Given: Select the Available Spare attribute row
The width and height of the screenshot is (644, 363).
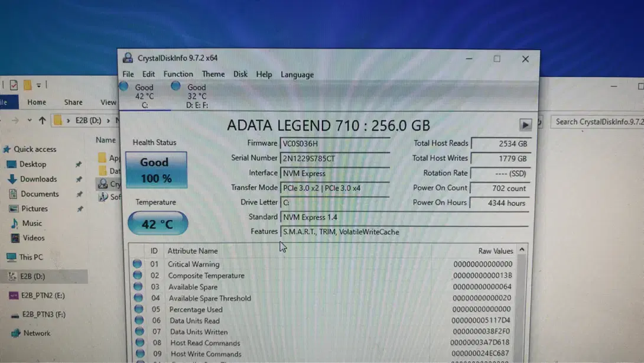Looking at the screenshot, I should coord(323,287).
